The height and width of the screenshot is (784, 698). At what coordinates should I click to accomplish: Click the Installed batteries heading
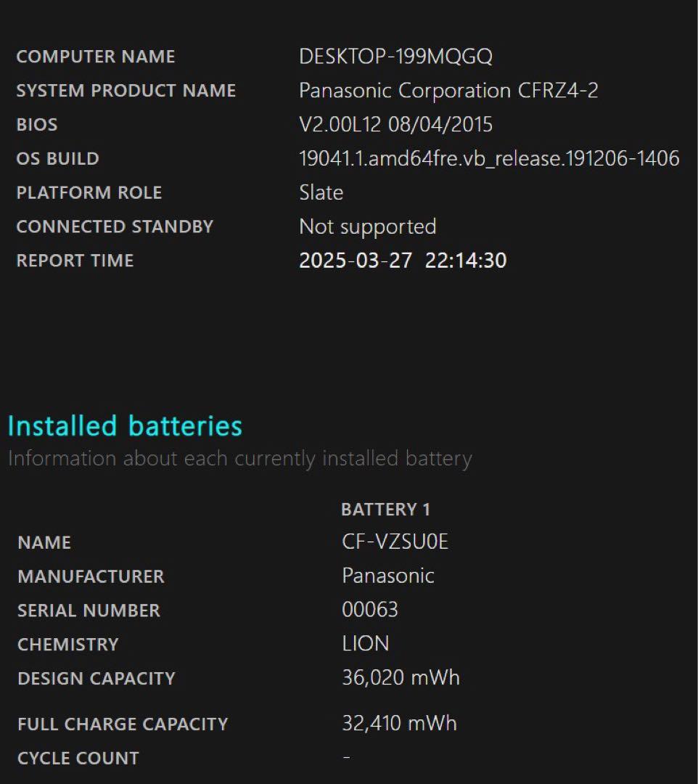click(x=124, y=426)
